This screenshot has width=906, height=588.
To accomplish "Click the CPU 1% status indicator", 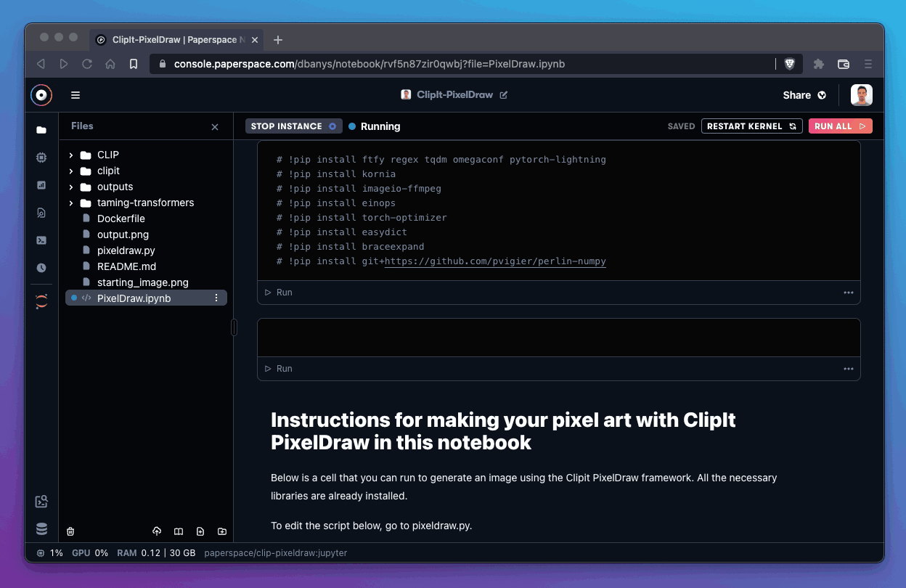I will [49, 553].
